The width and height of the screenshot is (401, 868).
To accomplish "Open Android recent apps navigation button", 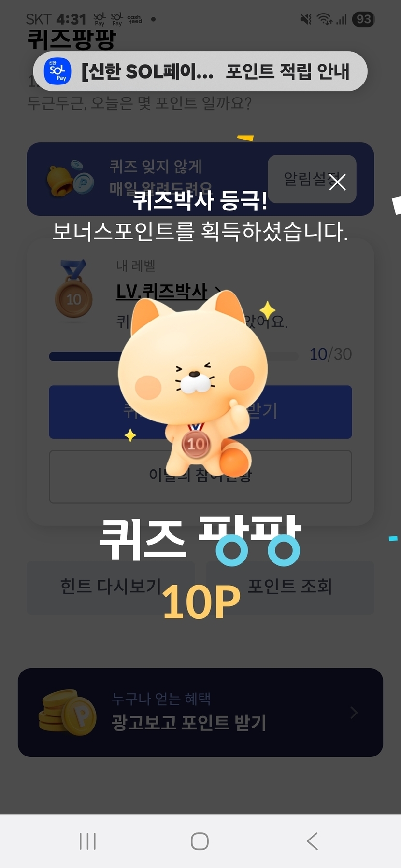I will point(87,841).
